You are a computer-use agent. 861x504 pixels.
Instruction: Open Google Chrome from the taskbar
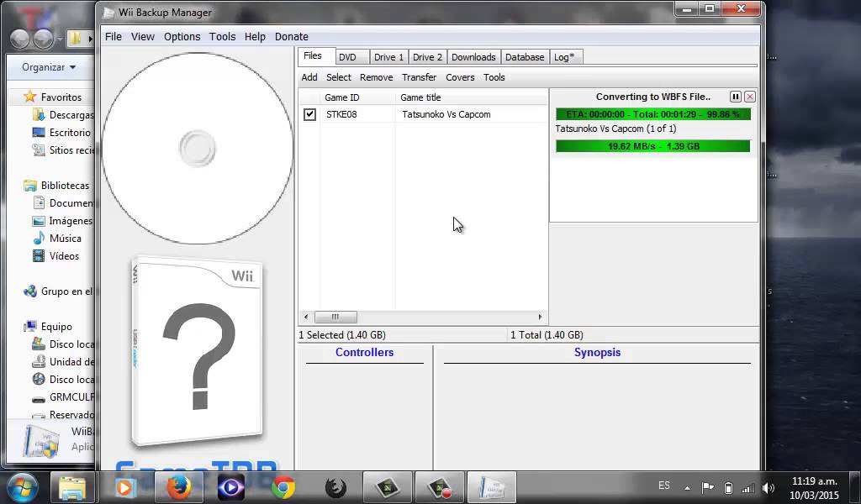(283, 487)
